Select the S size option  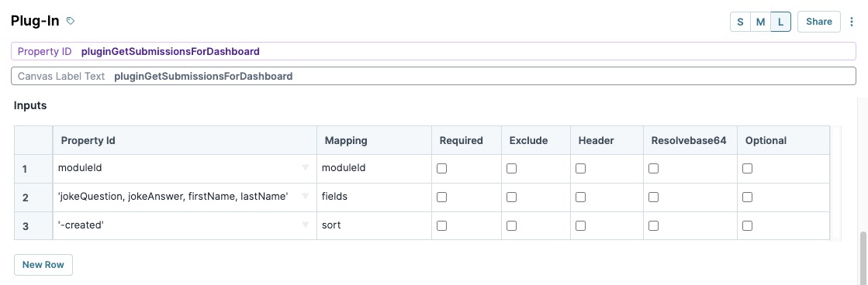[x=740, y=22]
